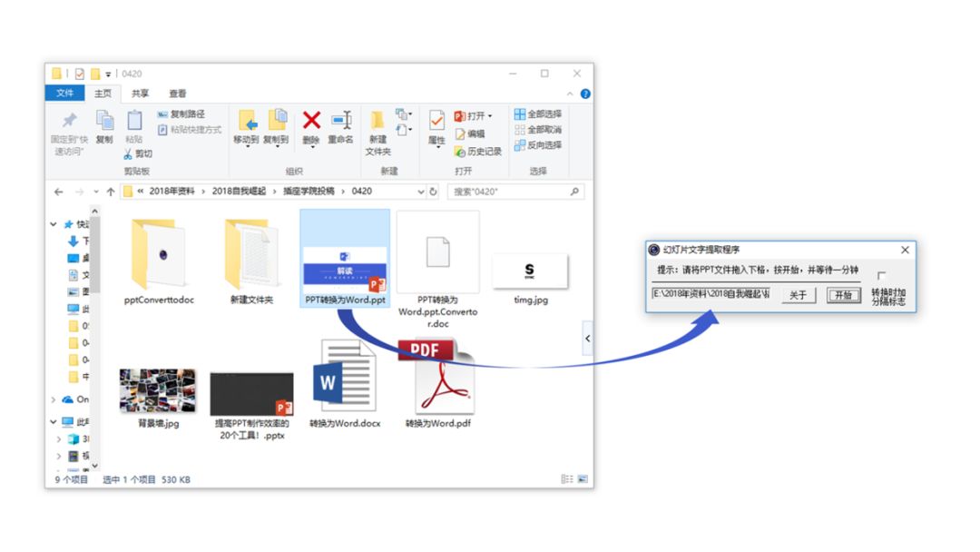Click the Paste icon in ribbon

(133, 120)
